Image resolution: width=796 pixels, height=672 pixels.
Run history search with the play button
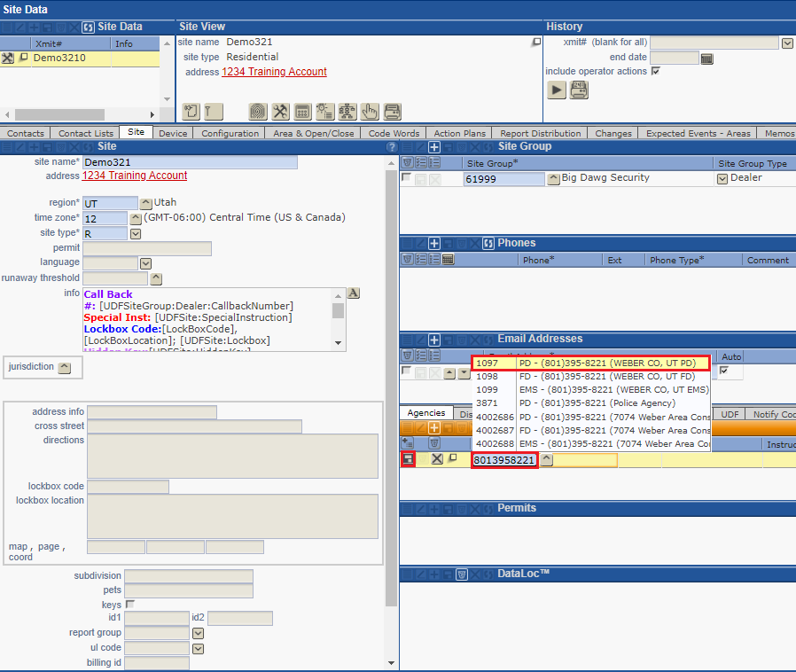(556, 90)
